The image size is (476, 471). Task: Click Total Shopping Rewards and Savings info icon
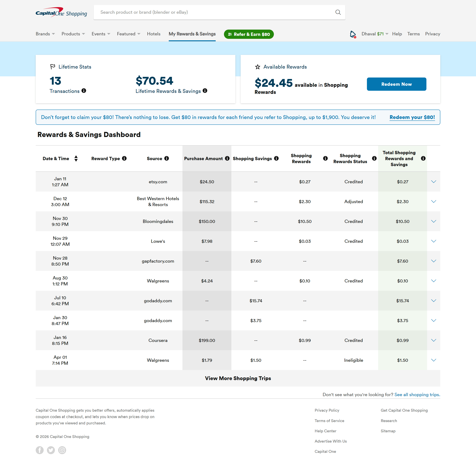423,158
